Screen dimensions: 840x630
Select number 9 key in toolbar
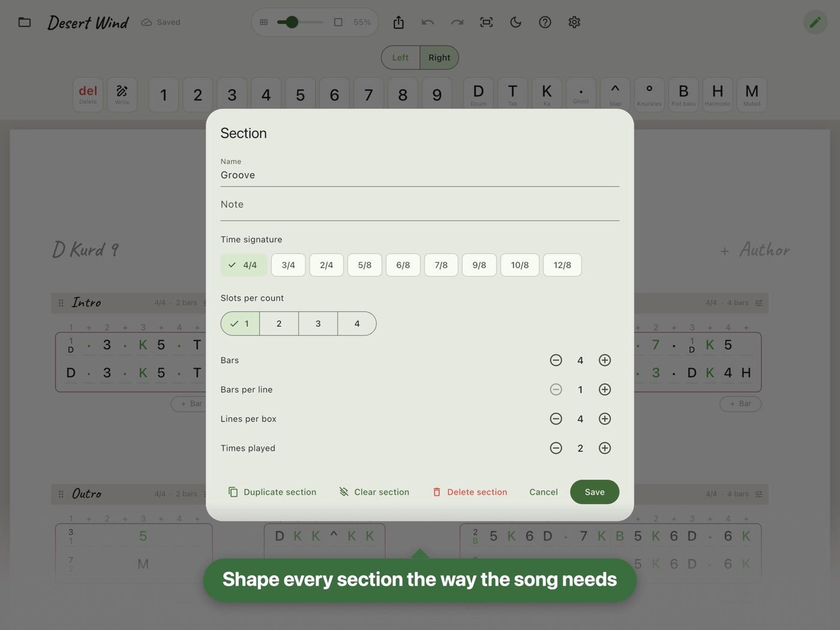(437, 95)
